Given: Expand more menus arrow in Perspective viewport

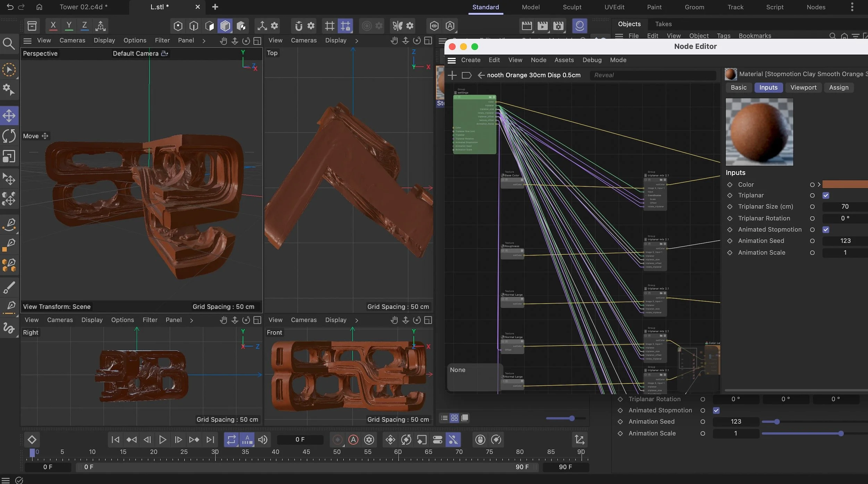Looking at the screenshot, I should click(x=204, y=41).
